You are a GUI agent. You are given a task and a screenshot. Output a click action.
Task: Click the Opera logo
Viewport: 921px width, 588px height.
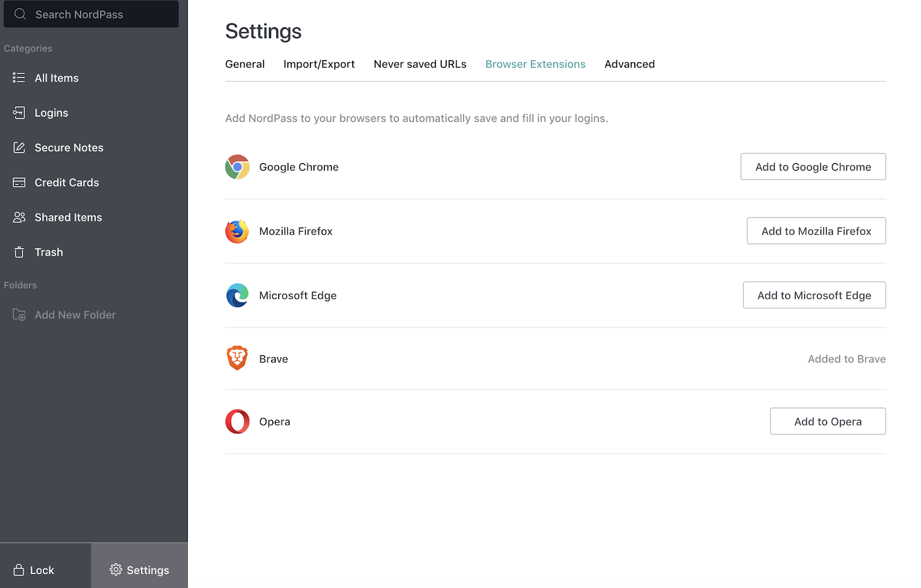click(x=237, y=421)
